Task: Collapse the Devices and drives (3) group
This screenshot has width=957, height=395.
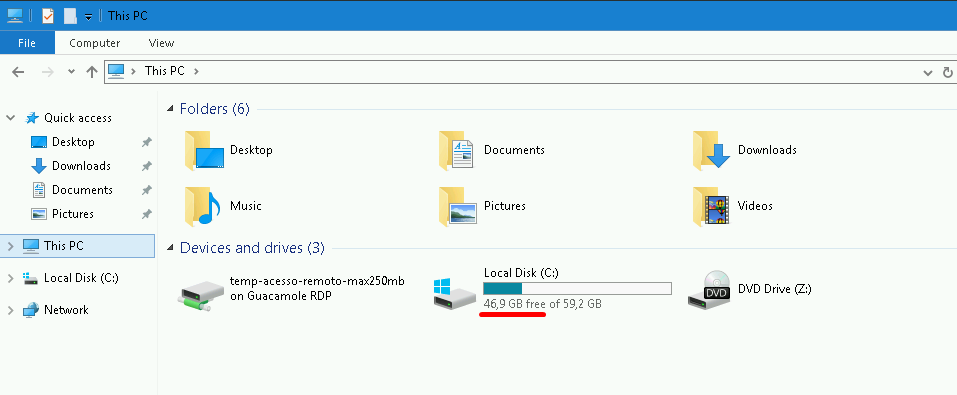Action: coord(170,248)
